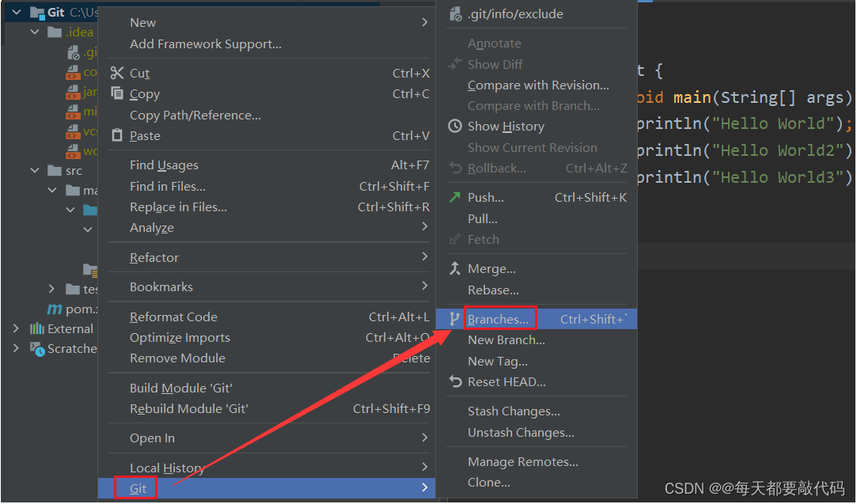Click the Paste clipboard icon
Image resolution: width=857 pixels, height=504 pixels.
tap(119, 135)
